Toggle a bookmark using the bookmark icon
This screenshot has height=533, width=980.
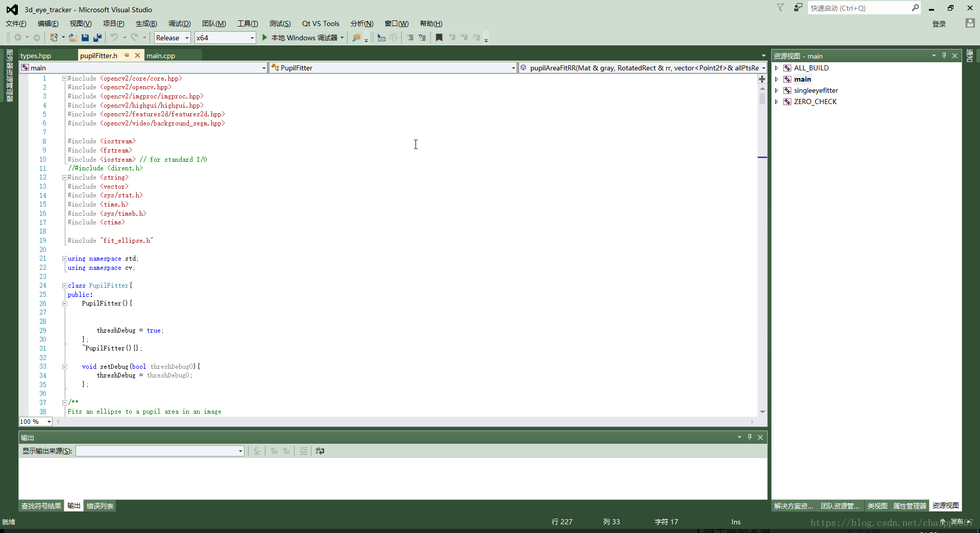(439, 38)
